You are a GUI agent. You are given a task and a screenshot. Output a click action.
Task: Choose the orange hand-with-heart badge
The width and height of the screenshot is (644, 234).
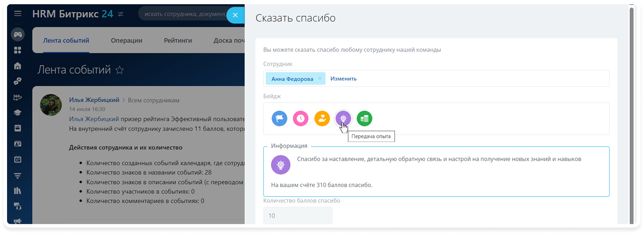click(322, 119)
